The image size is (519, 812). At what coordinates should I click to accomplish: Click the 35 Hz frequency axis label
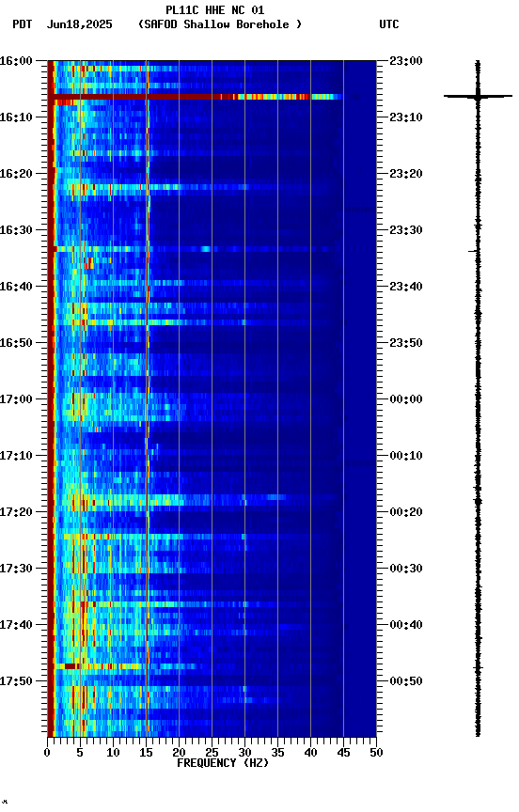pos(277,753)
